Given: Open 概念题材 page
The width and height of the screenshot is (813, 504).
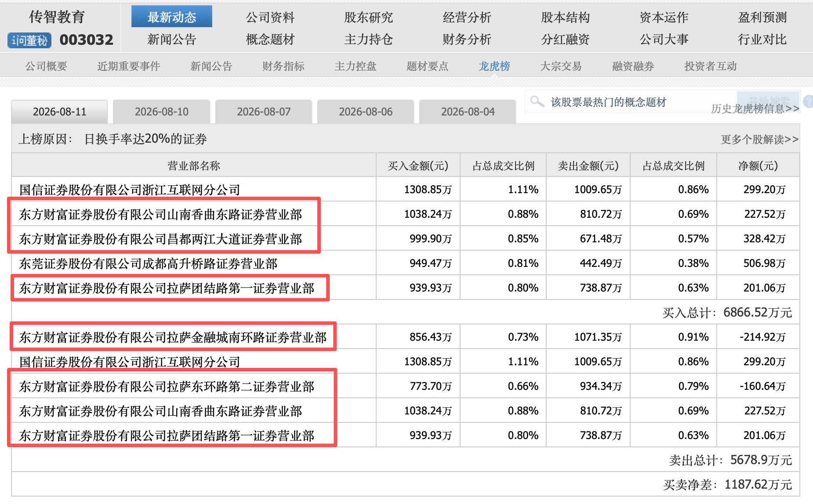Looking at the screenshot, I should [270, 40].
